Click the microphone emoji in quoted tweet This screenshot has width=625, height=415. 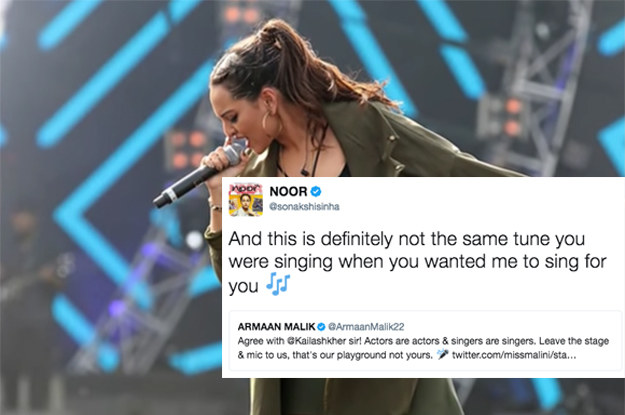(x=442, y=354)
